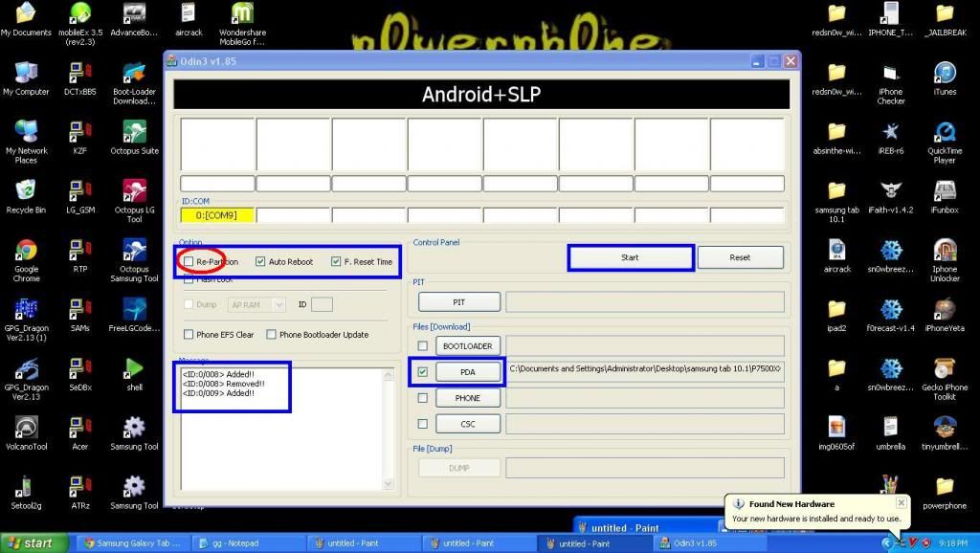Select the DCTxBBS desktop shortcut
The image size is (980, 553).
coord(80,78)
